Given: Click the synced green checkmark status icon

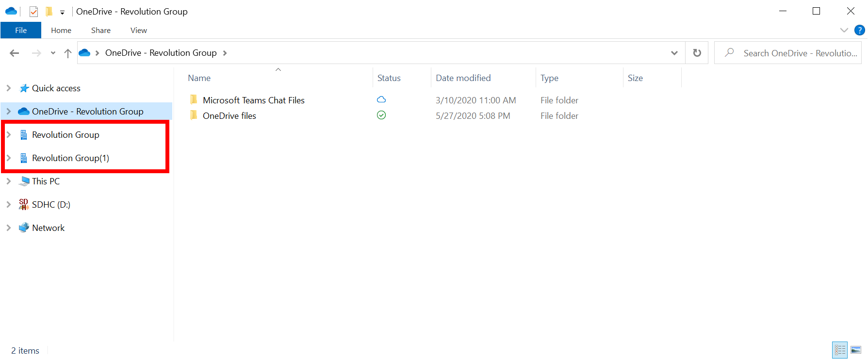Looking at the screenshot, I should [x=381, y=115].
